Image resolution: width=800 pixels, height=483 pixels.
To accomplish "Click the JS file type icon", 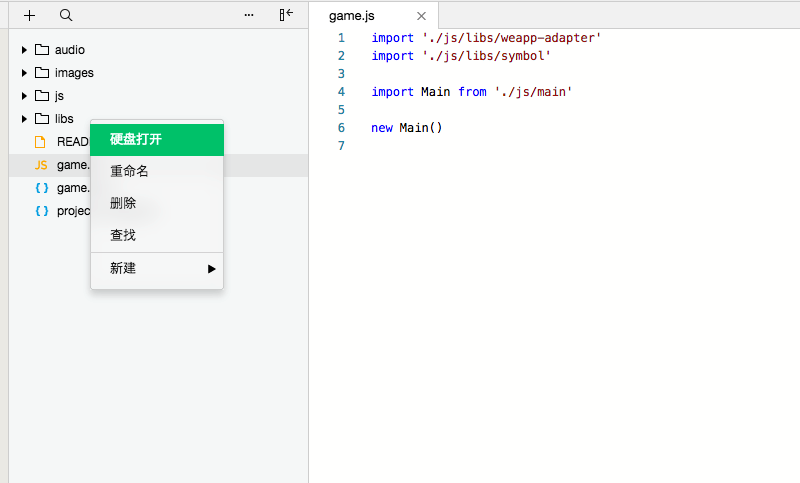I will 41,165.
